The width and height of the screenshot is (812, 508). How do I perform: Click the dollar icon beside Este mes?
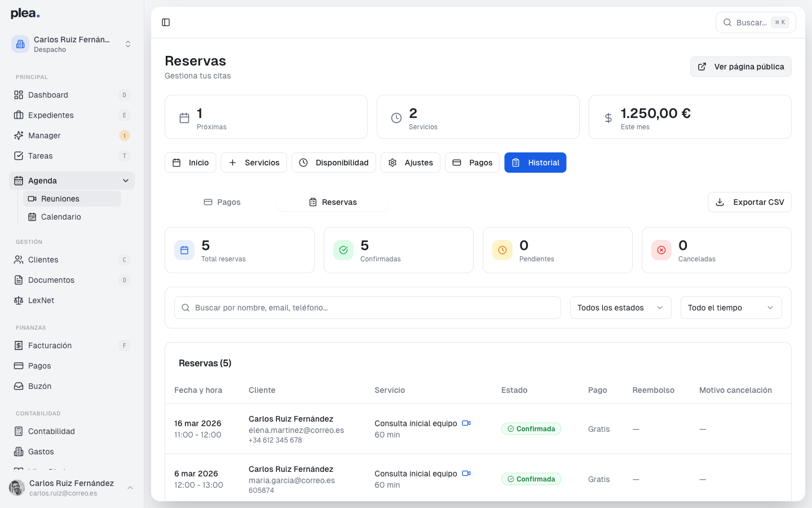coord(608,118)
